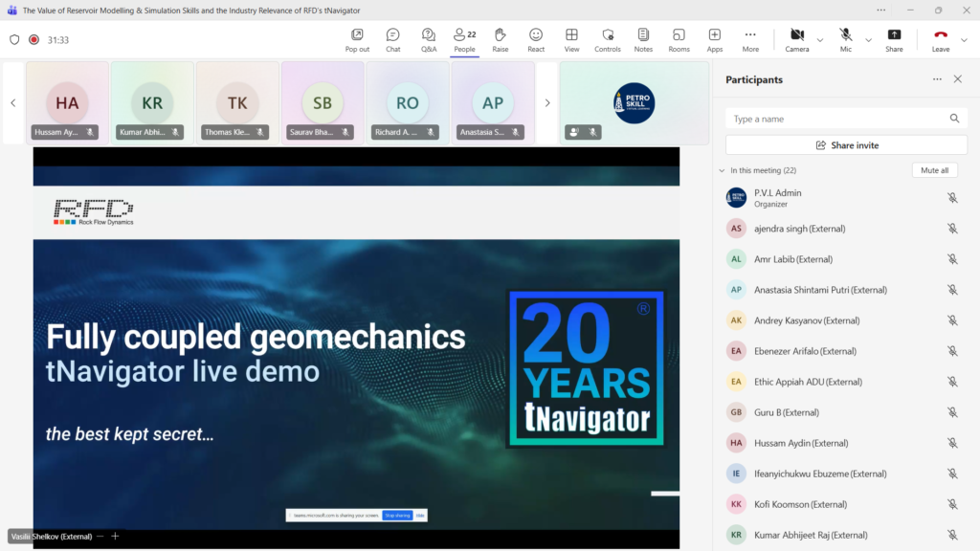Toggle the Mic mute button

point(846,39)
